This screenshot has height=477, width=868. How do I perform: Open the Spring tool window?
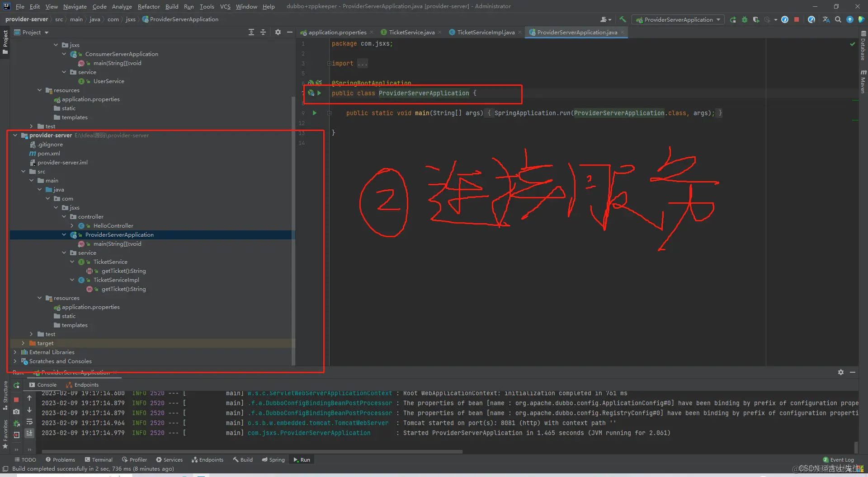(273, 460)
